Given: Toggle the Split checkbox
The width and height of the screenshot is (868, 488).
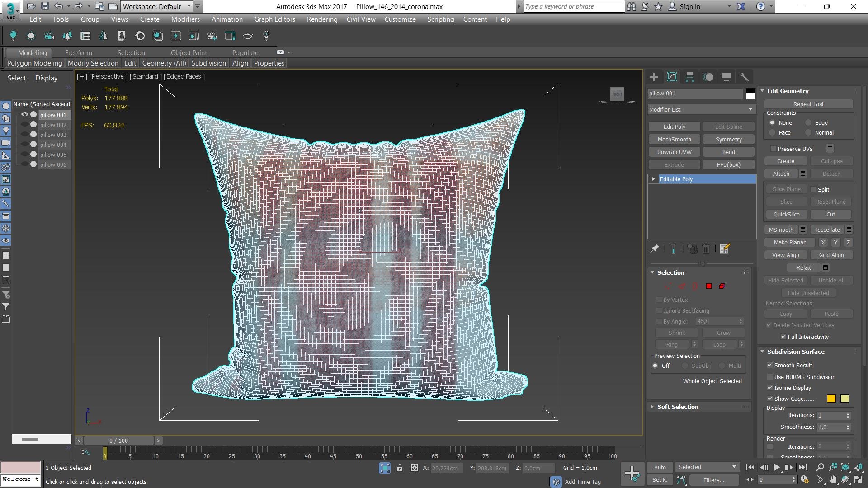Looking at the screenshot, I should (x=813, y=189).
